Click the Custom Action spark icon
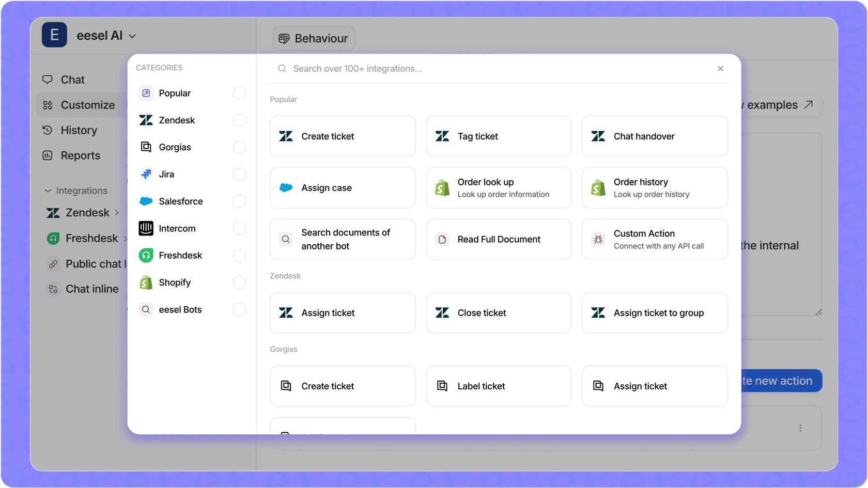 598,239
